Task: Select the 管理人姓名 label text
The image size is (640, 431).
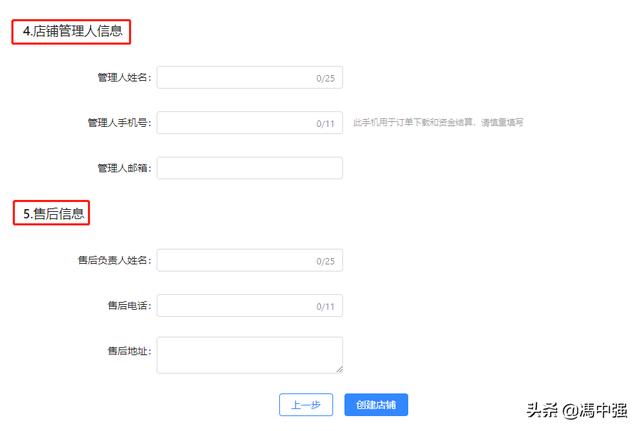Action: click(124, 78)
